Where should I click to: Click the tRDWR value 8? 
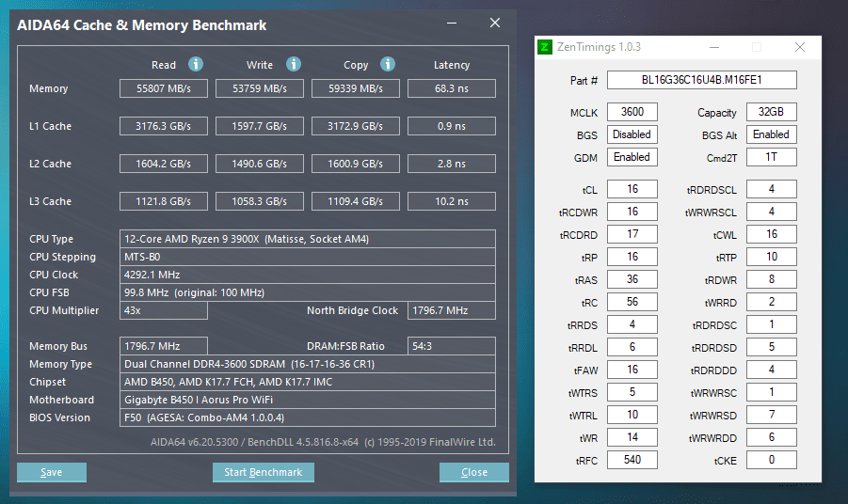771,279
